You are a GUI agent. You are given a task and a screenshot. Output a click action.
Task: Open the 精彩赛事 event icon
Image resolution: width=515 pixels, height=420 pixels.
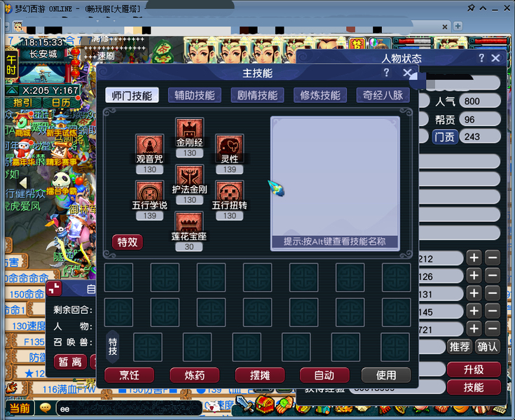[x=61, y=153]
